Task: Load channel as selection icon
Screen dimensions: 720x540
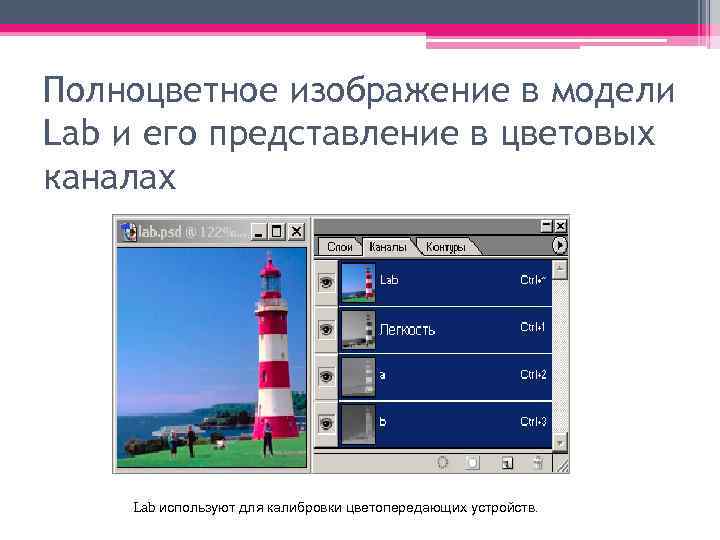Action: click(x=443, y=463)
